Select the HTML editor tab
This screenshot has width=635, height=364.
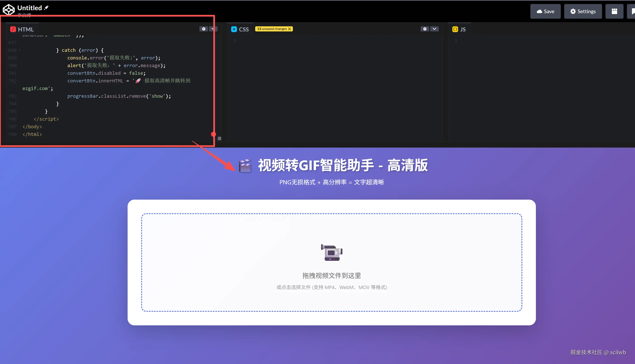click(26, 29)
